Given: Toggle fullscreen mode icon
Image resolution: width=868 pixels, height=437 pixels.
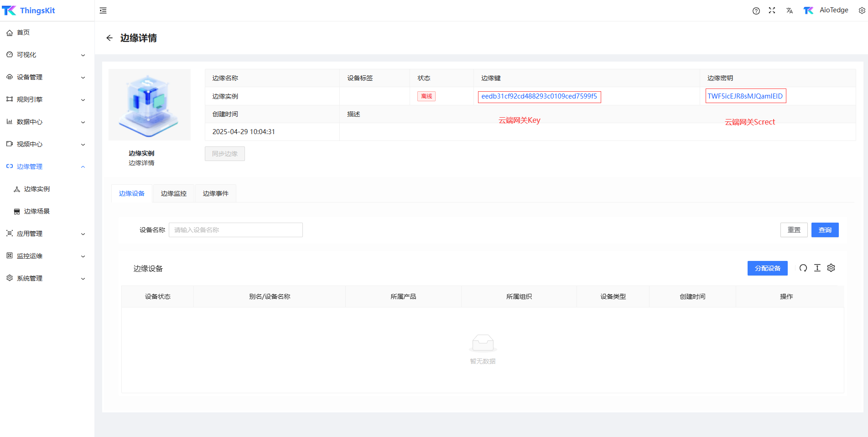Looking at the screenshot, I should [772, 10].
